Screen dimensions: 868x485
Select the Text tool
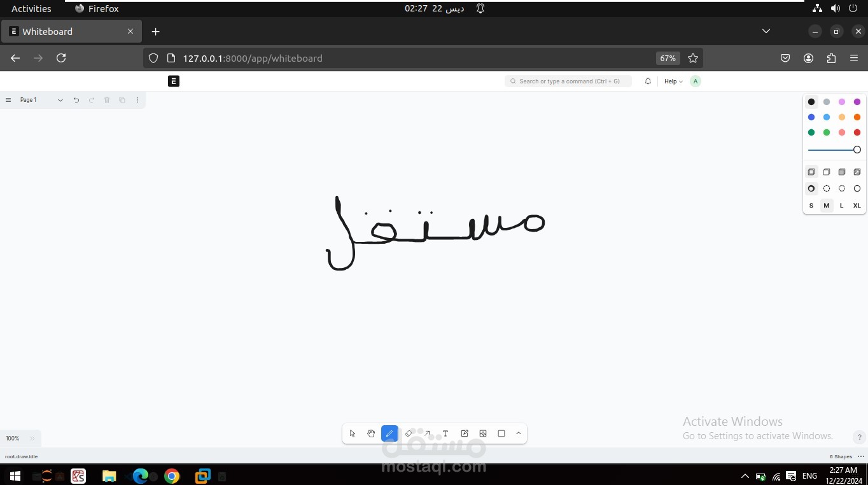tap(445, 433)
